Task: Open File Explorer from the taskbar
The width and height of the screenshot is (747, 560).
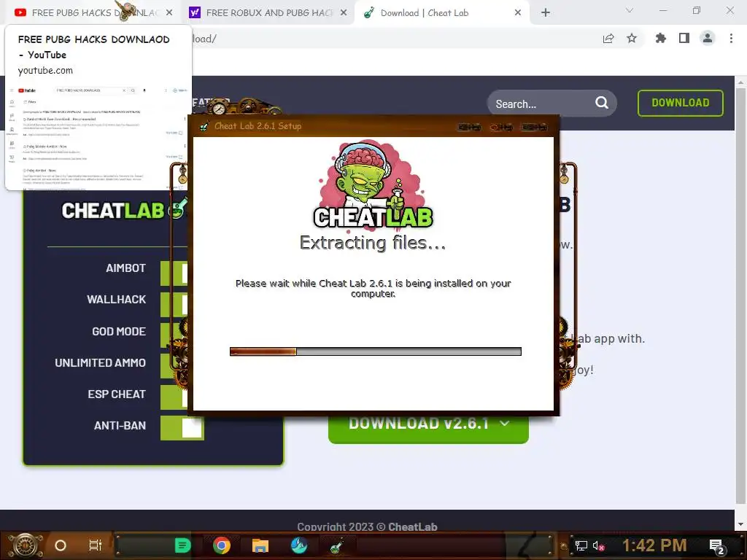Action: (x=260, y=545)
